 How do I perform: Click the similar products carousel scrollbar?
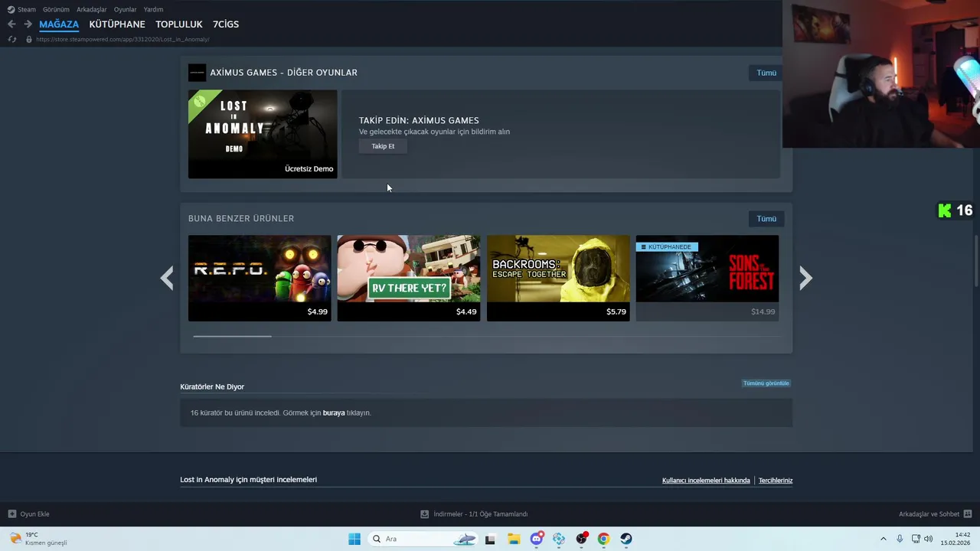click(x=232, y=336)
